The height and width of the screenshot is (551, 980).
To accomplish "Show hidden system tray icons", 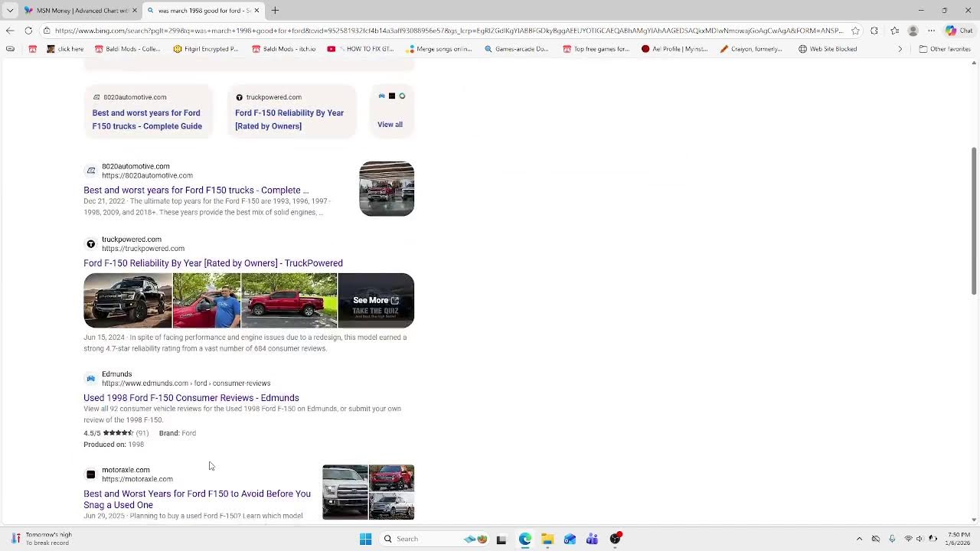I will (859, 539).
